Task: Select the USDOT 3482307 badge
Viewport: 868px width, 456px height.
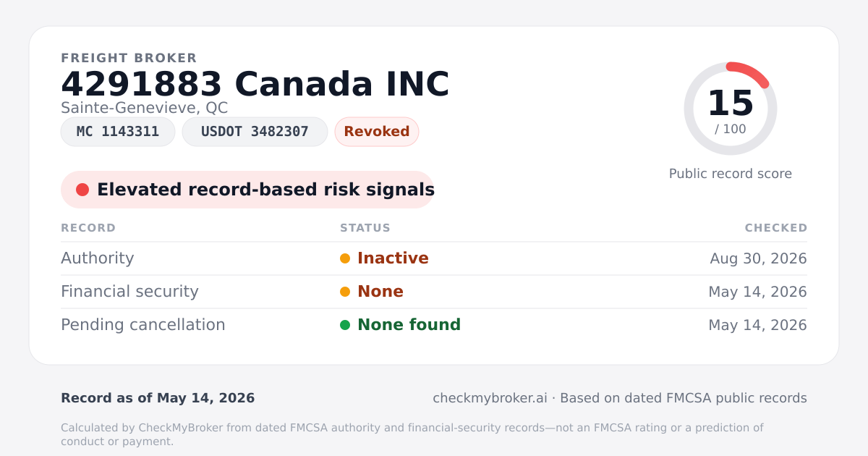Action: (255, 132)
